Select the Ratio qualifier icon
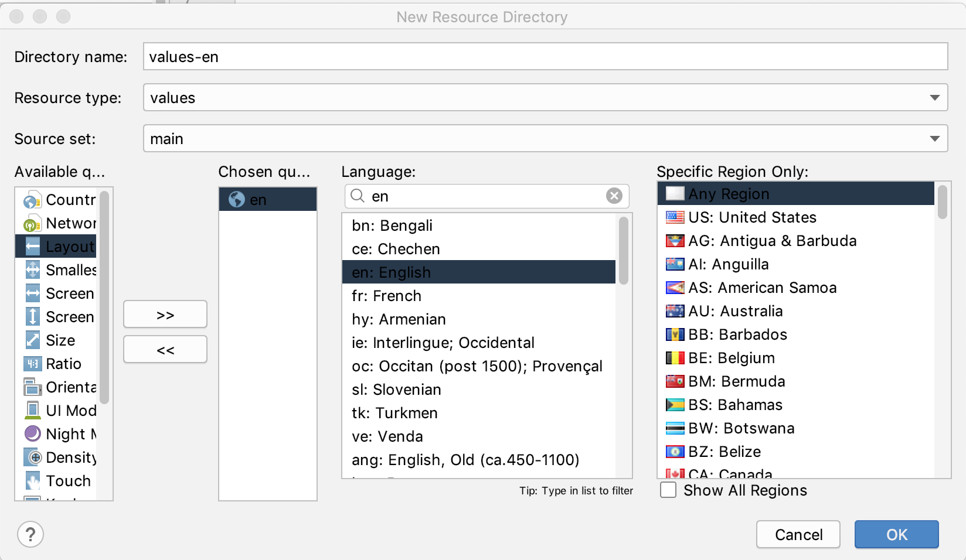Screen dimensions: 966x560 (x=33, y=364)
